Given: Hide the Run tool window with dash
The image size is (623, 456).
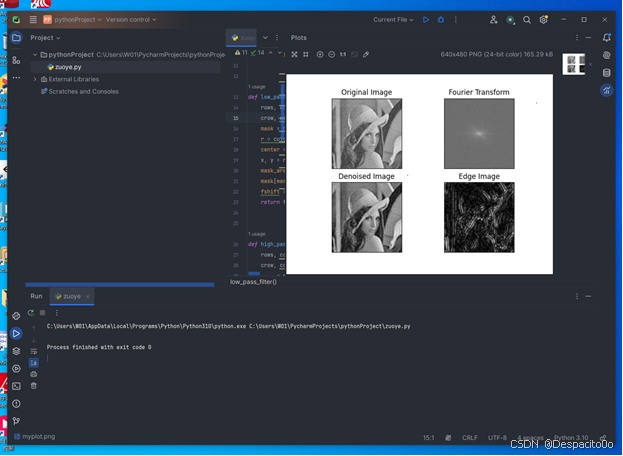Looking at the screenshot, I should (x=588, y=296).
